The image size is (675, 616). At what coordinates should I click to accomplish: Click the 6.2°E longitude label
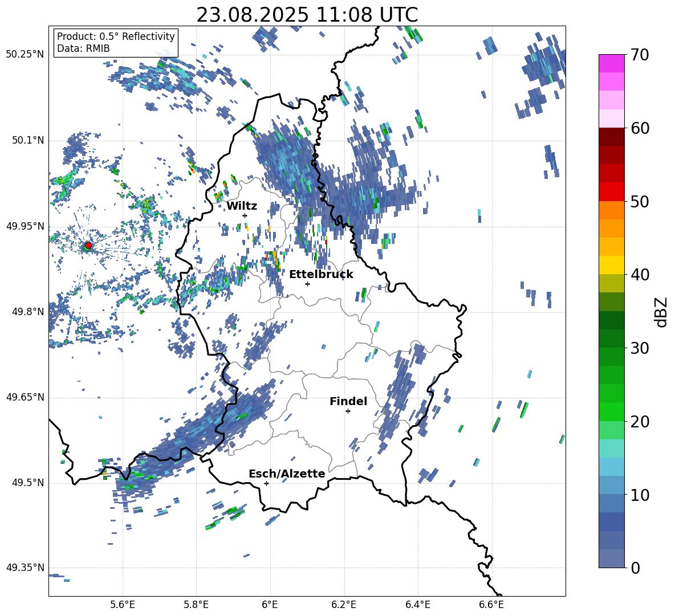click(344, 605)
